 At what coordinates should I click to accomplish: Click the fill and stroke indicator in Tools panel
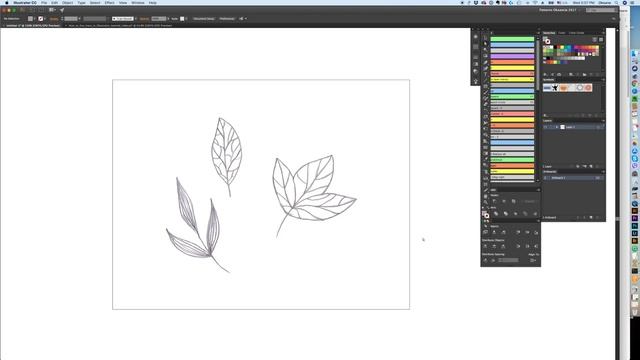(x=485, y=214)
